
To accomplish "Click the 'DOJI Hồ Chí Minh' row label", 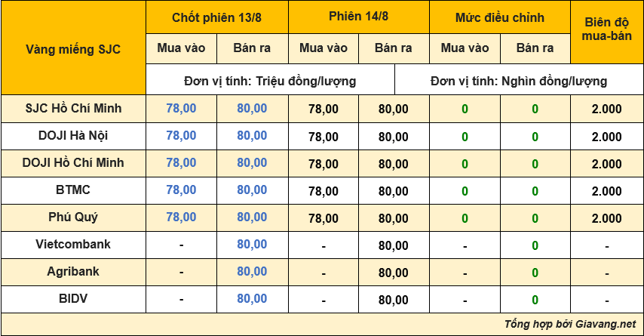I will pos(73,162).
